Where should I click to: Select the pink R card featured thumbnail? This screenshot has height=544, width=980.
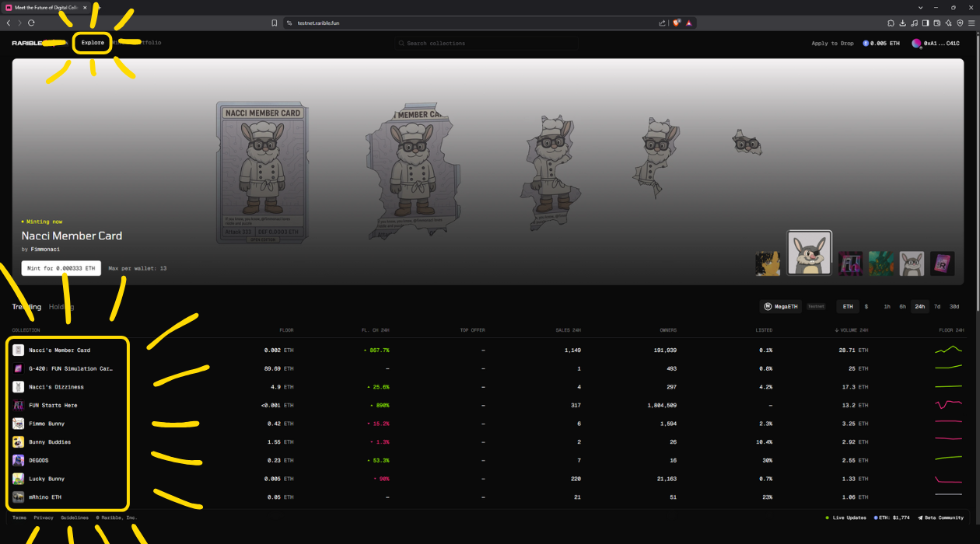tap(943, 263)
